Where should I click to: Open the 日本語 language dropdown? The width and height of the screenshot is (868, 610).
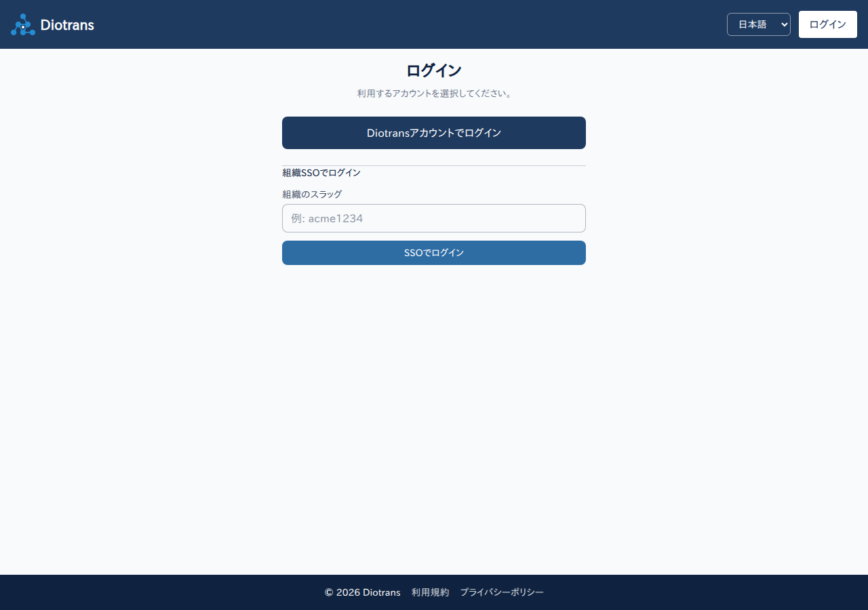(x=759, y=24)
